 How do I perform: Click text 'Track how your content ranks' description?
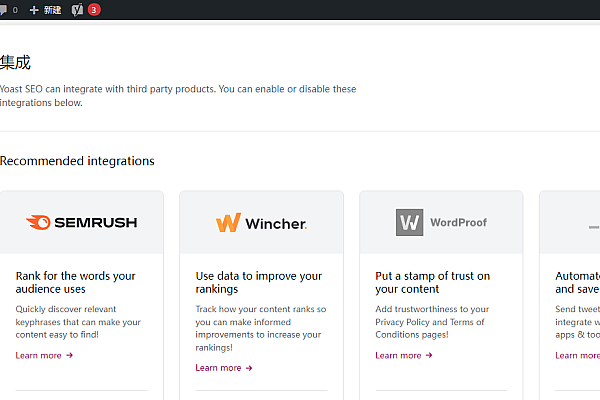261,328
